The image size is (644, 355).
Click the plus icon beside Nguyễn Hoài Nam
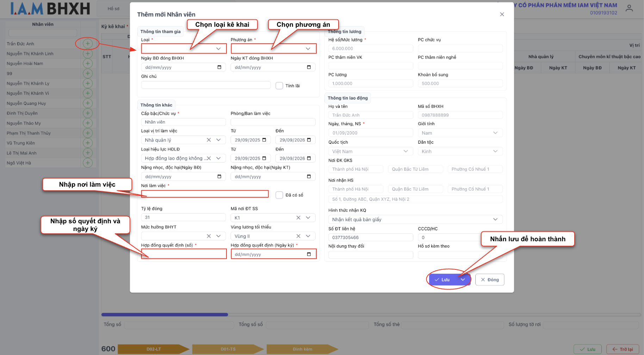click(88, 63)
